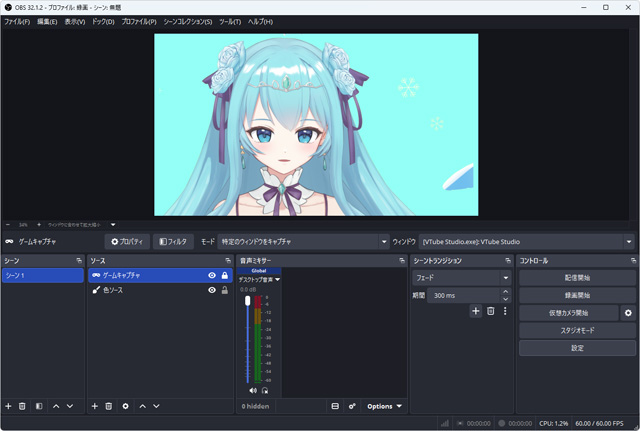Add a new source with plus icon
Image resolution: width=640 pixels, height=431 pixels.
(95, 406)
